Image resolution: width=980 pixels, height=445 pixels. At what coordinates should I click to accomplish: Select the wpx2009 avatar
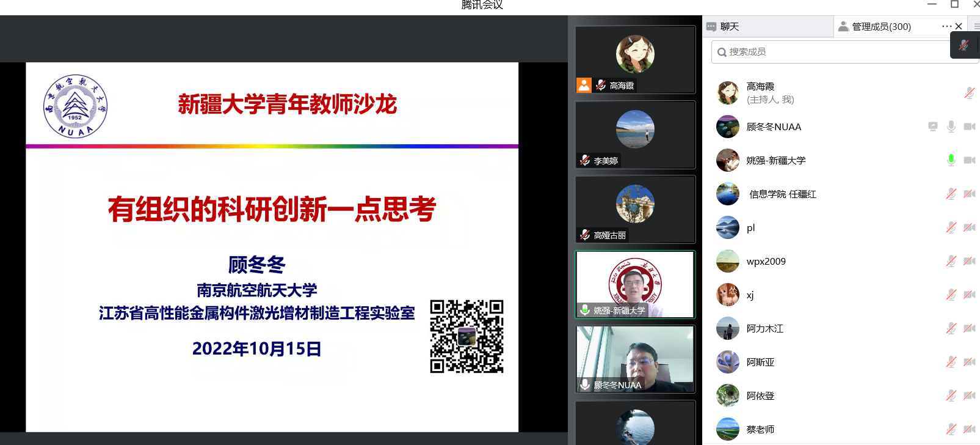pyautogui.click(x=728, y=261)
